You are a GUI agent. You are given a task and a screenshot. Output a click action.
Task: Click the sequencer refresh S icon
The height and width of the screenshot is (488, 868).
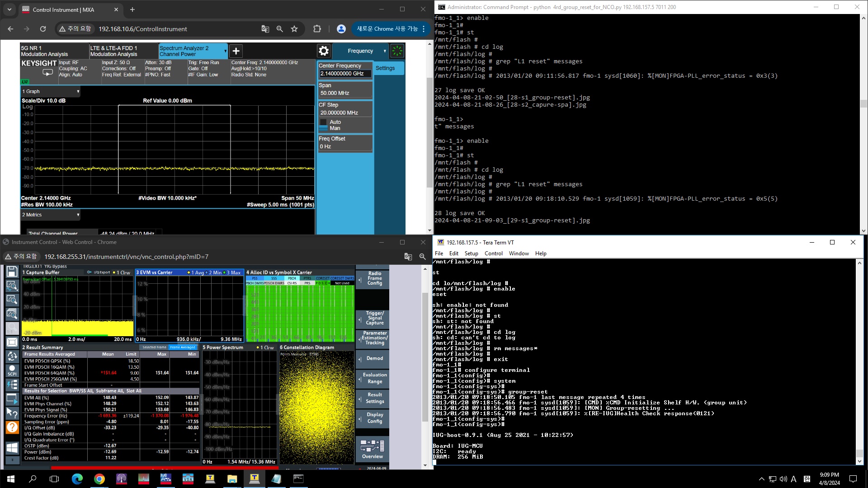point(12,357)
